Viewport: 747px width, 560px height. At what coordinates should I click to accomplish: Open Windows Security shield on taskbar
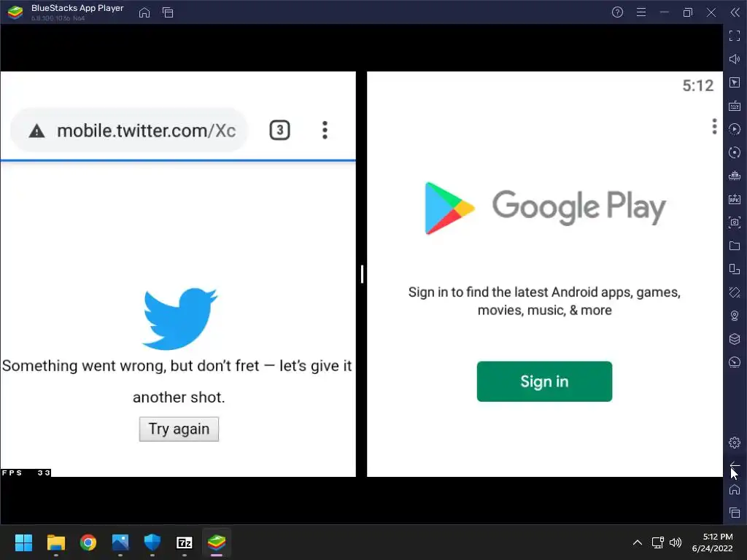point(152,542)
